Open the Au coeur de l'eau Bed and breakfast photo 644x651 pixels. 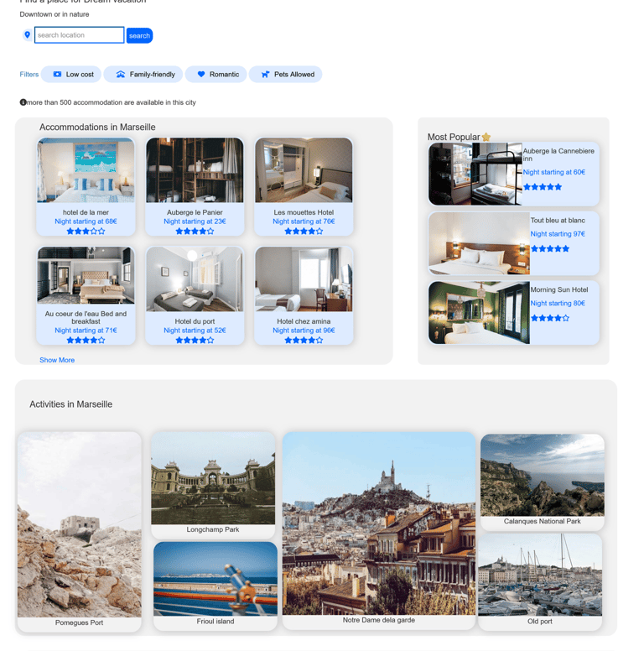click(86, 275)
